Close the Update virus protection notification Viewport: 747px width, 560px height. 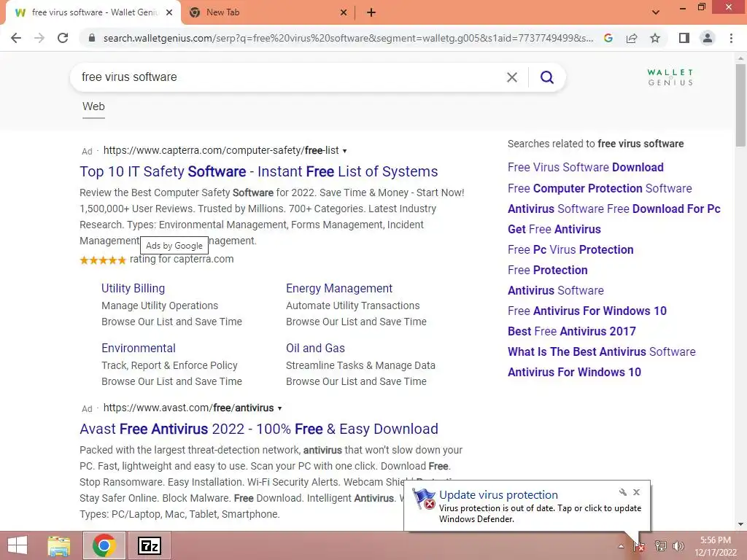(x=636, y=492)
